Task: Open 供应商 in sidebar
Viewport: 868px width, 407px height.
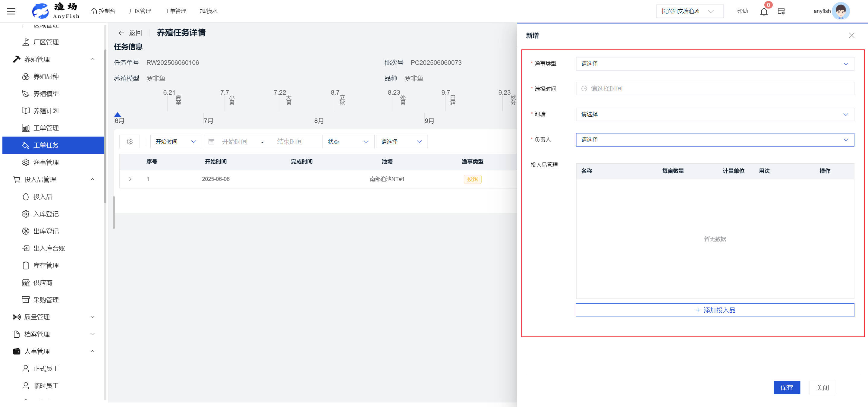Action: (43, 283)
